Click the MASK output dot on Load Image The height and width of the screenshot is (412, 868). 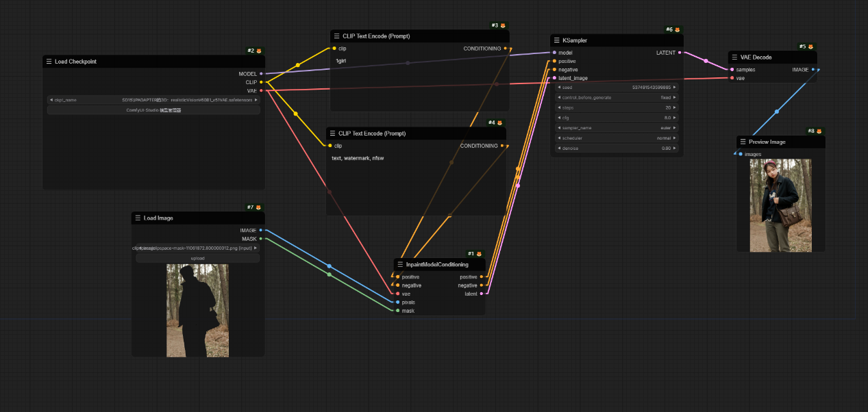click(x=260, y=239)
